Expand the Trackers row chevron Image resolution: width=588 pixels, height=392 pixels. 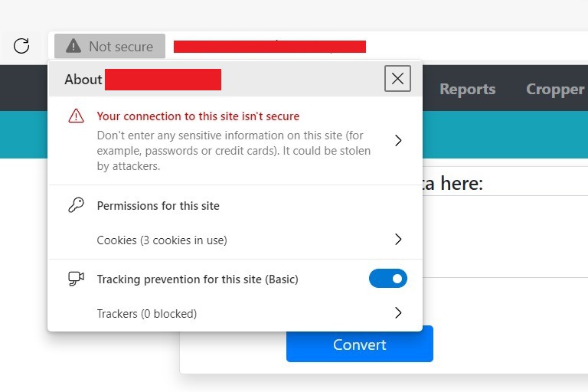[x=397, y=312]
